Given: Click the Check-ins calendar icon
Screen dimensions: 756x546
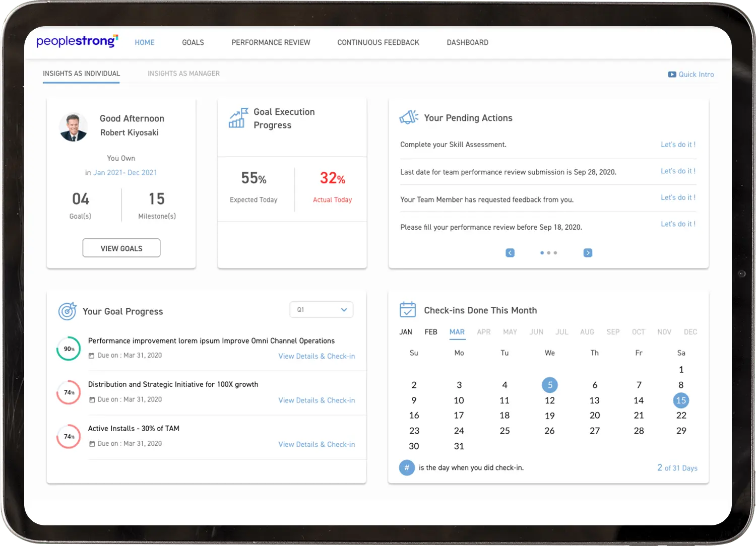Looking at the screenshot, I should [408, 309].
